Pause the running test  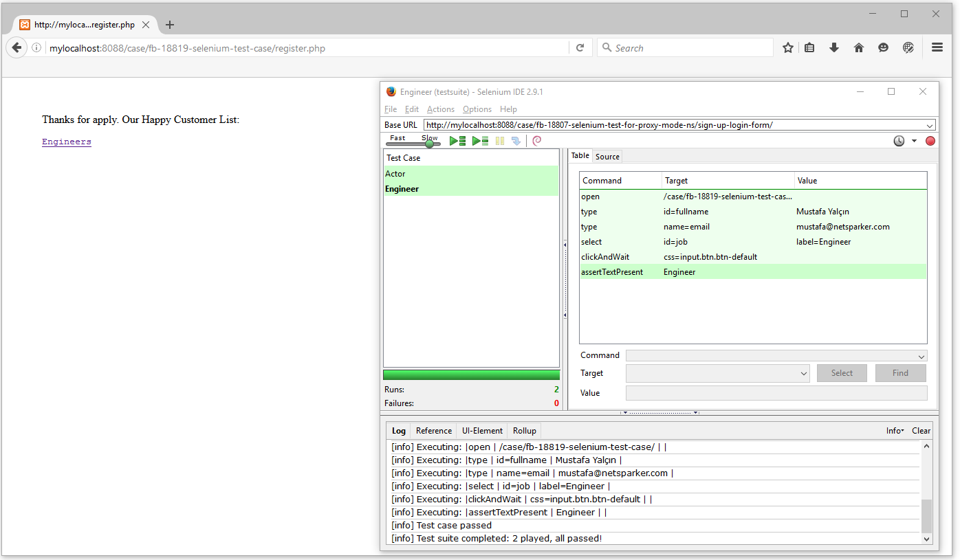[500, 140]
